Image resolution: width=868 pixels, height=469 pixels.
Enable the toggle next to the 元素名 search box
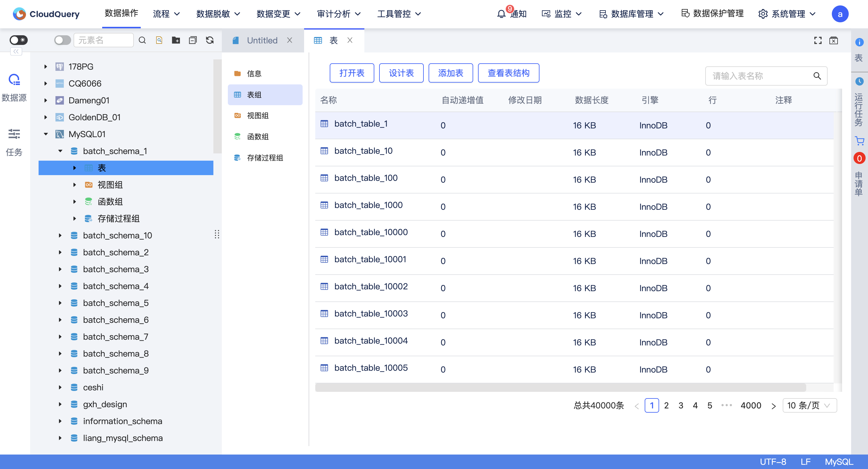62,40
